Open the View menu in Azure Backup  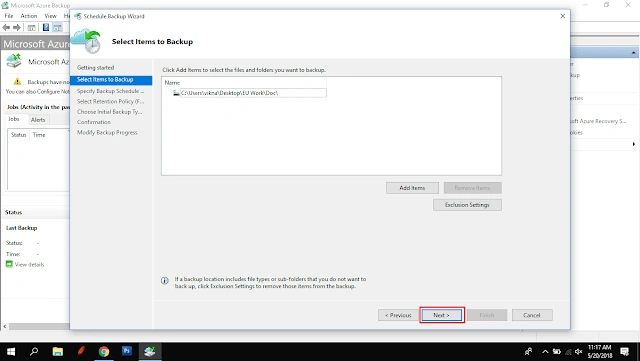click(51, 16)
